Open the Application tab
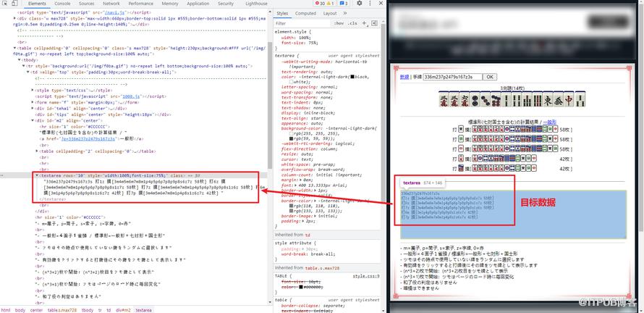The height and width of the screenshot is (313, 644). (198, 4)
